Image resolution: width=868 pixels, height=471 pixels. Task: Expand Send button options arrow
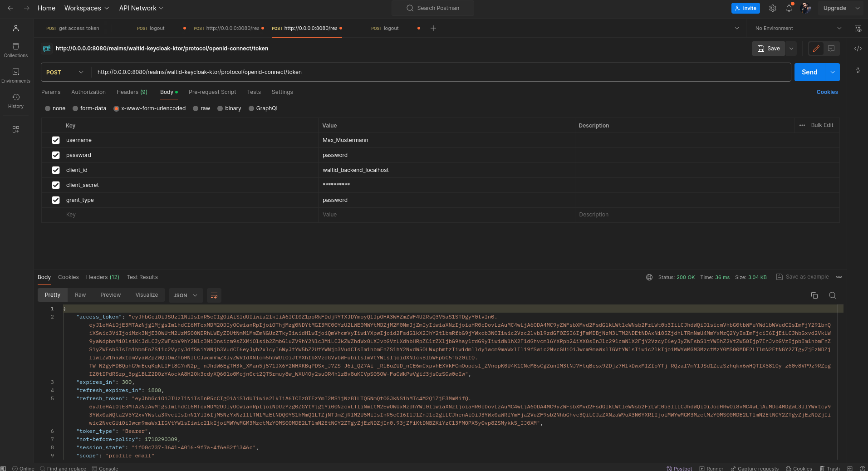point(833,72)
